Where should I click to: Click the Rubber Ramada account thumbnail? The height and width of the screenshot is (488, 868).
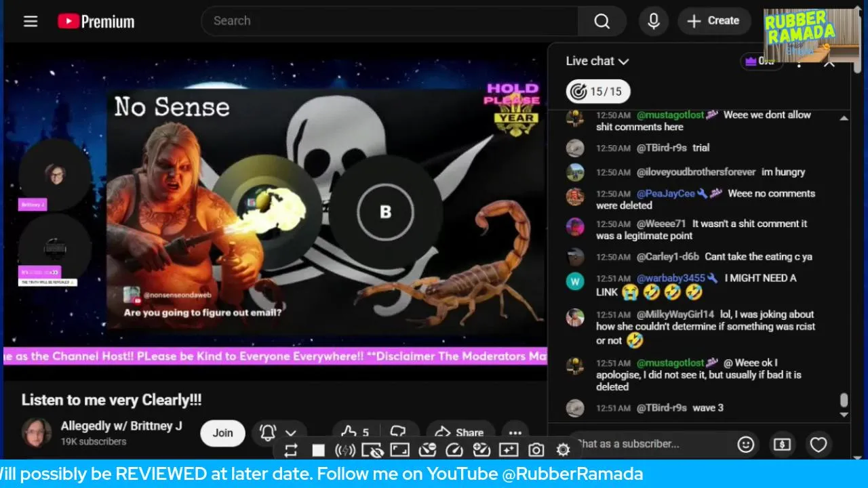point(812,36)
